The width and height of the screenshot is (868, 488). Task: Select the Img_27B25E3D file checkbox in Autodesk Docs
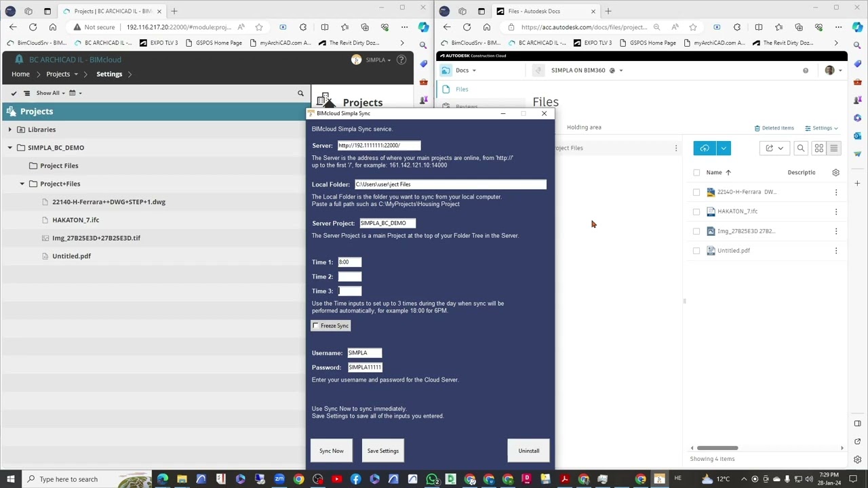coord(696,231)
